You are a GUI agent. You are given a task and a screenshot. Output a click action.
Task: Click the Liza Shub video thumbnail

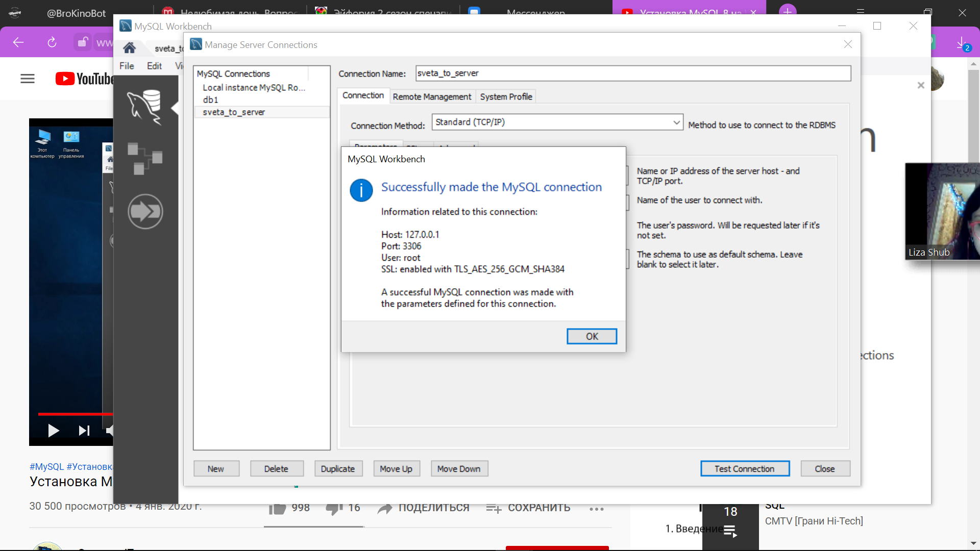[942, 211]
